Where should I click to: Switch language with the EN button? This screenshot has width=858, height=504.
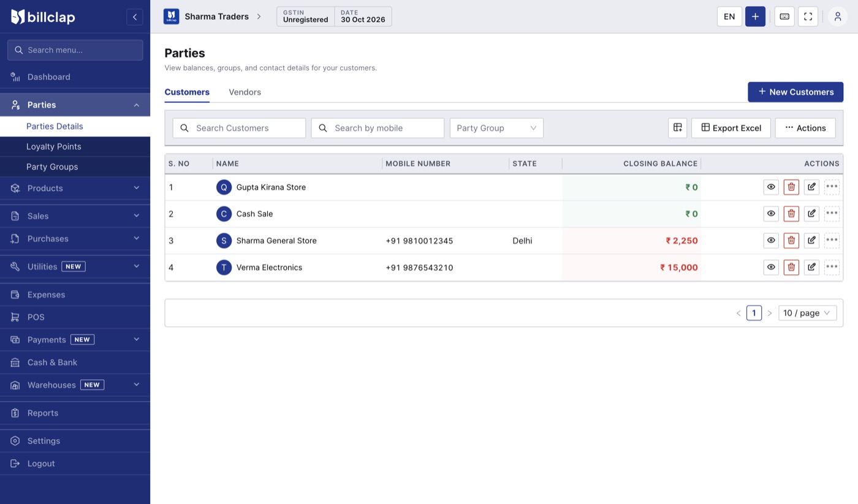[x=729, y=17]
